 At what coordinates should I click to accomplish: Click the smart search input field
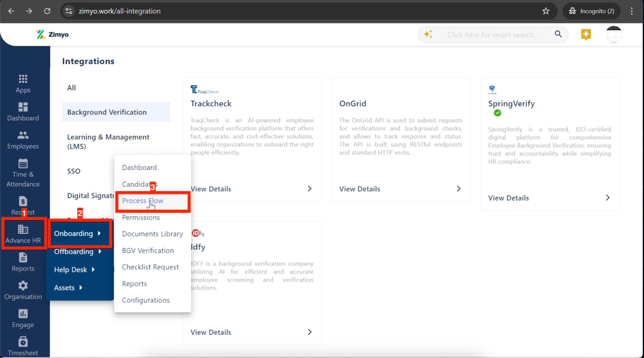[493, 35]
